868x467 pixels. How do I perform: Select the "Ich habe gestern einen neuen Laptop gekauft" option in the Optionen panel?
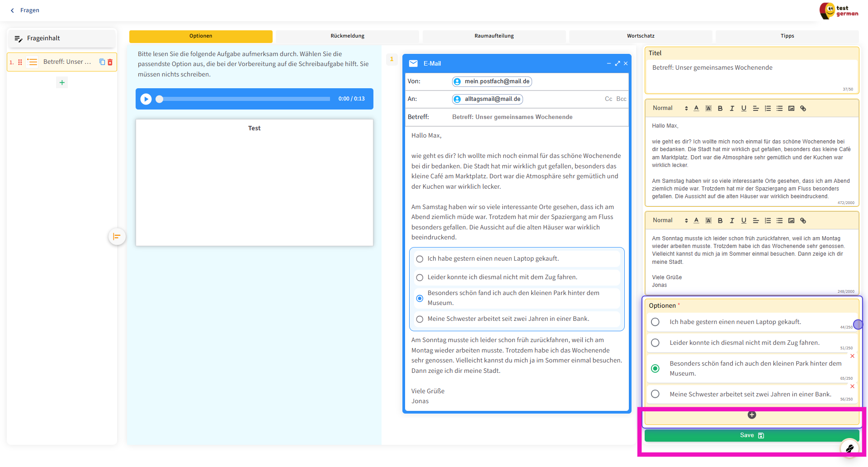pyautogui.click(x=655, y=322)
